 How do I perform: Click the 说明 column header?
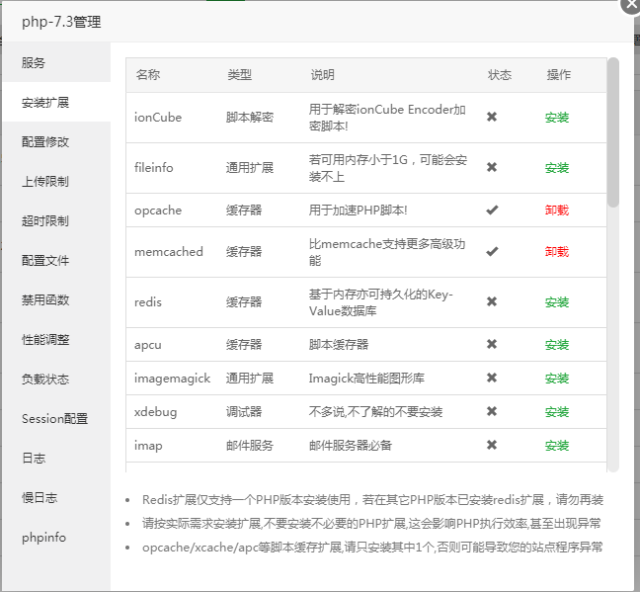(322, 75)
